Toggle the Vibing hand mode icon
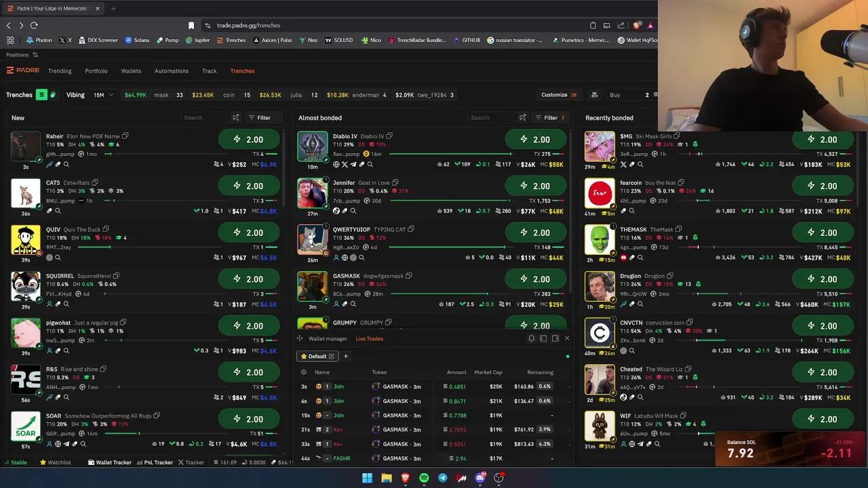 pos(53,95)
